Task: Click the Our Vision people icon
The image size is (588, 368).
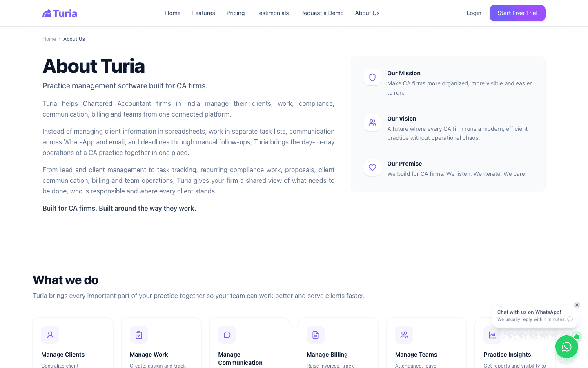Action: (x=372, y=123)
